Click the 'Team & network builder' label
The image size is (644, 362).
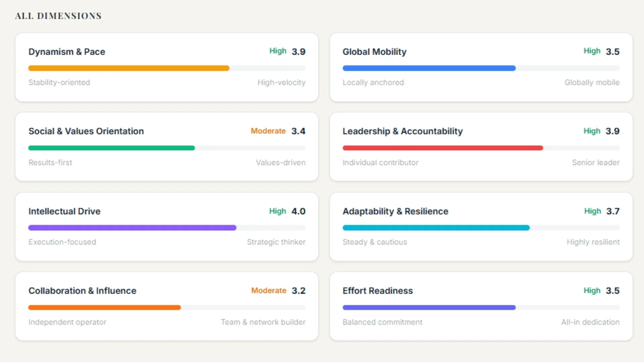click(263, 322)
